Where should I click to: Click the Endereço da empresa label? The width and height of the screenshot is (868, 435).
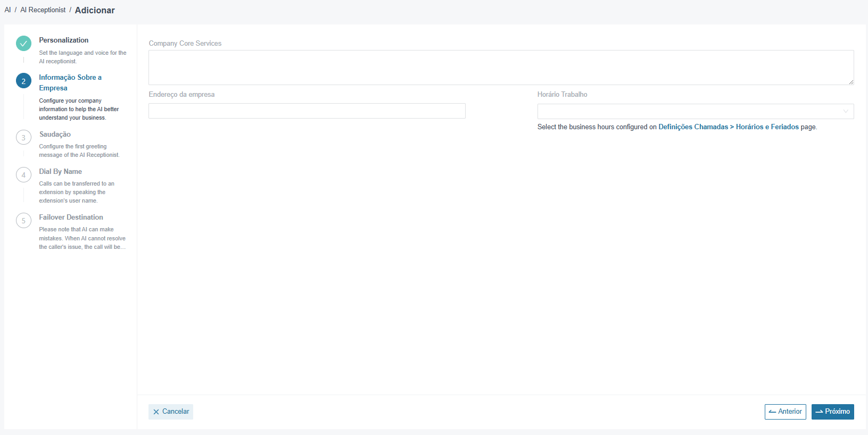181,95
